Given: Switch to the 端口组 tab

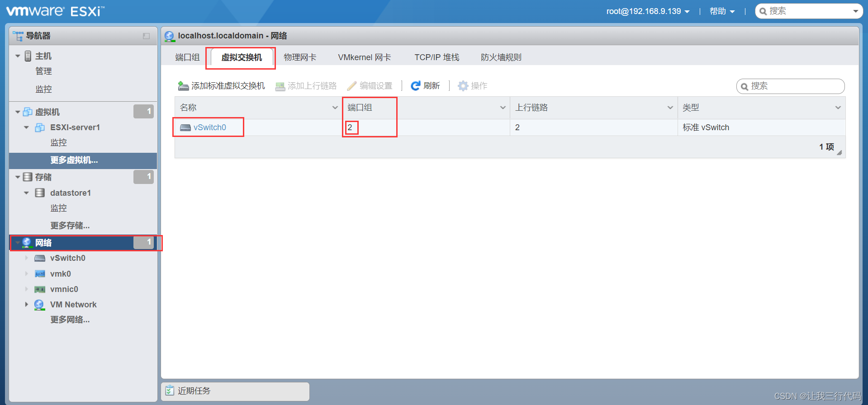Looking at the screenshot, I should click(187, 57).
